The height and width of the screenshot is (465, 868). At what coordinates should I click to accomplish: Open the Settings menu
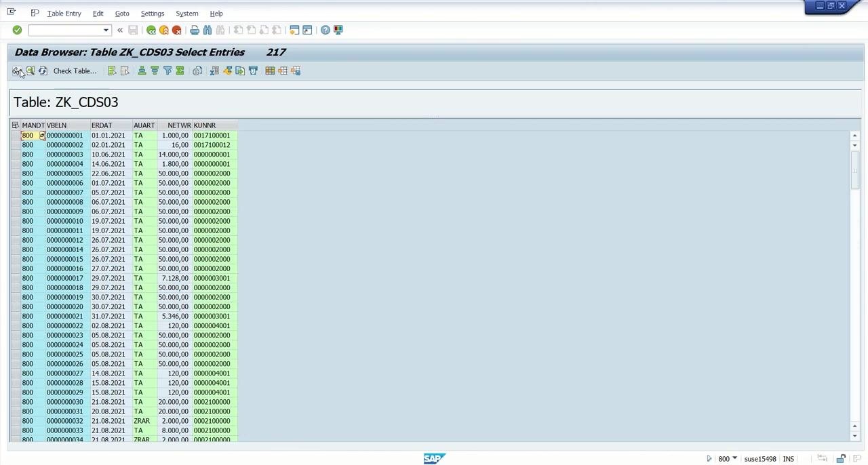pyautogui.click(x=152, y=14)
